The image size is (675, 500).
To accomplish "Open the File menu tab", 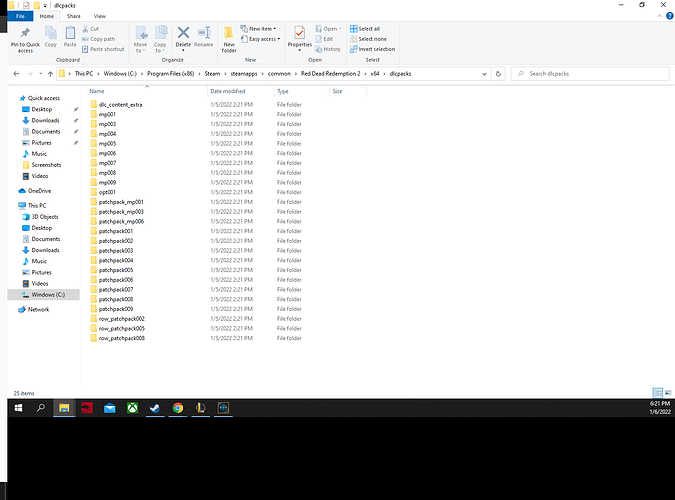I will (x=20, y=16).
